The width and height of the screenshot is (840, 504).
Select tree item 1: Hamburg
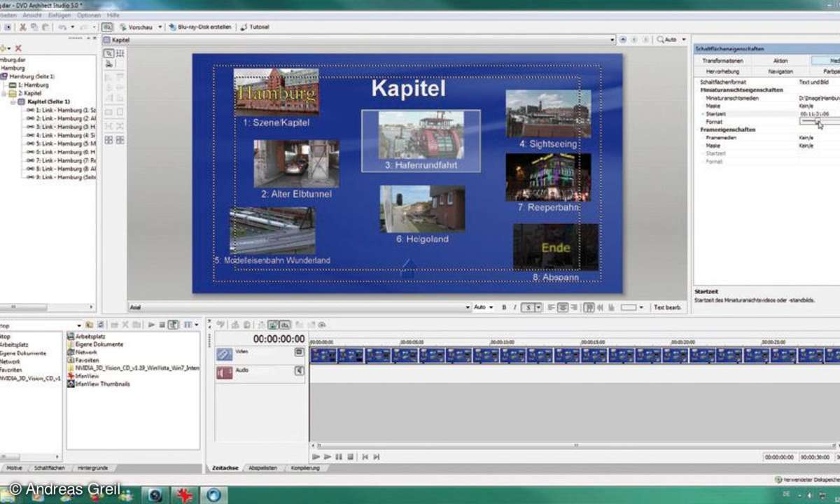[x=29, y=85]
